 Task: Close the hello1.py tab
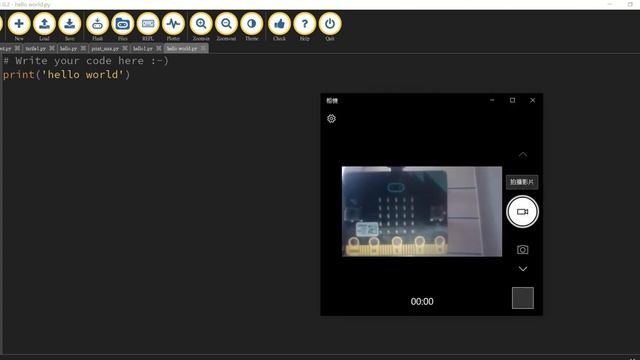[x=158, y=48]
